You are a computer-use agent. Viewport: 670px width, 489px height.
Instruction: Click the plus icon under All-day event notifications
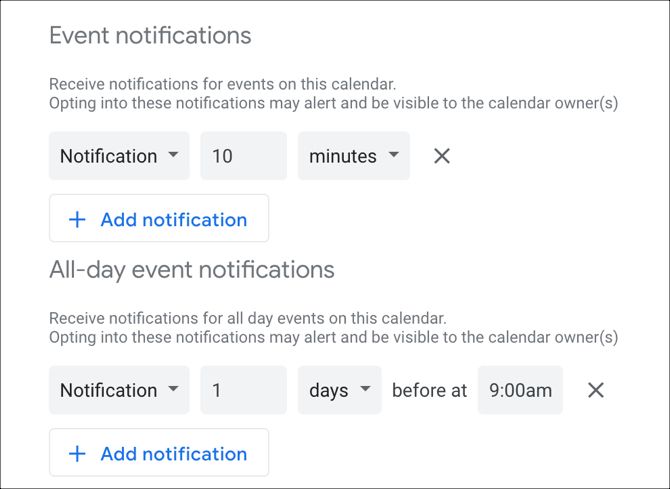click(x=77, y=454)
